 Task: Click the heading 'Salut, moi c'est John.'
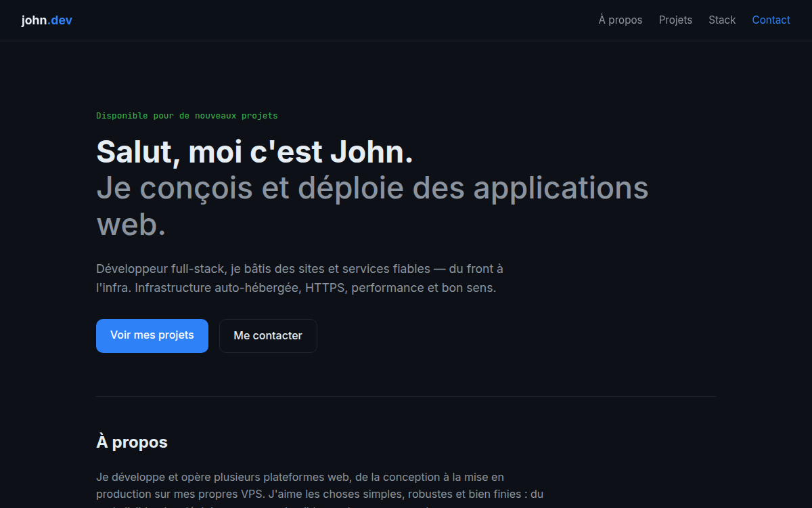(x=254, y=152)
